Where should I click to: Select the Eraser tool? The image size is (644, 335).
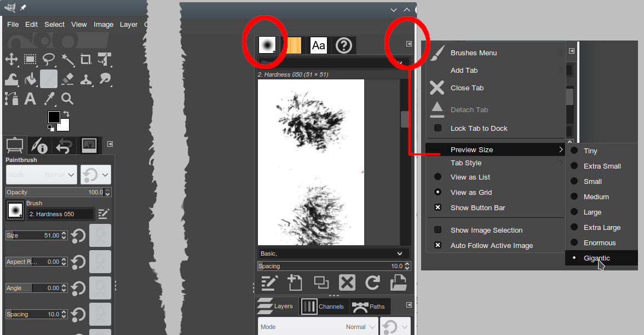click(68, 79)
